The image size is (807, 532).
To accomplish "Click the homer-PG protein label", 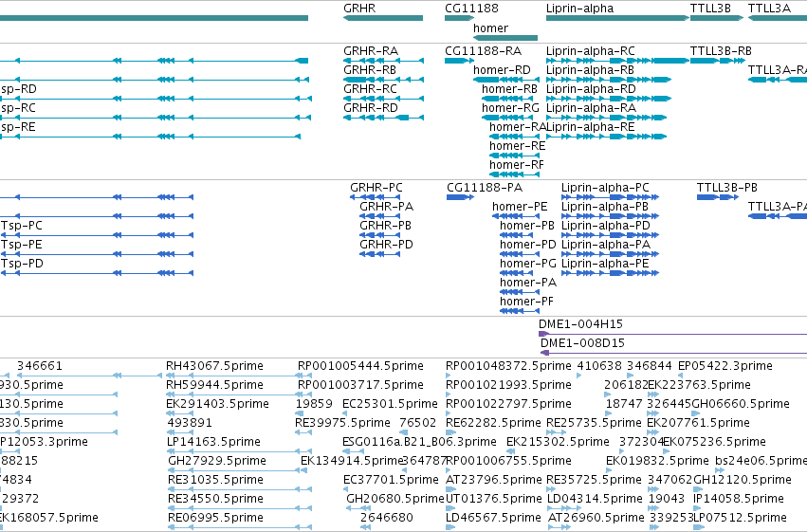I will 527,264.
